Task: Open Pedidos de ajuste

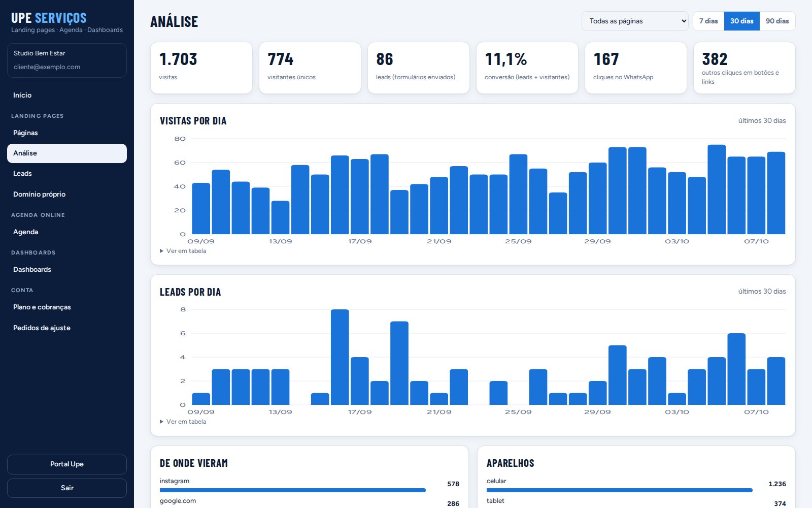Action: click(x=67, y=328)
